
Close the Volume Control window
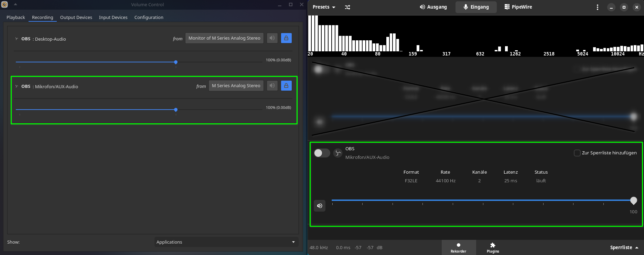pos(301,4)
